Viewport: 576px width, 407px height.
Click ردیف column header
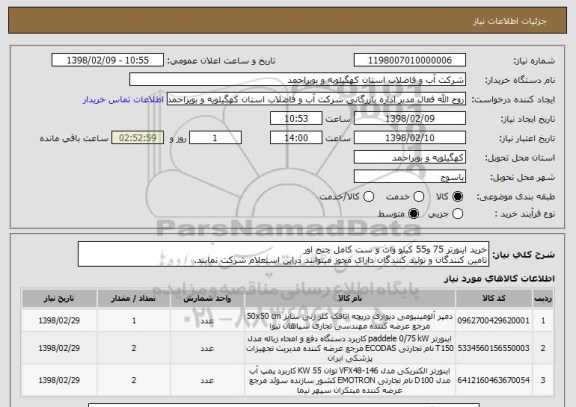(x=543, y=299)
